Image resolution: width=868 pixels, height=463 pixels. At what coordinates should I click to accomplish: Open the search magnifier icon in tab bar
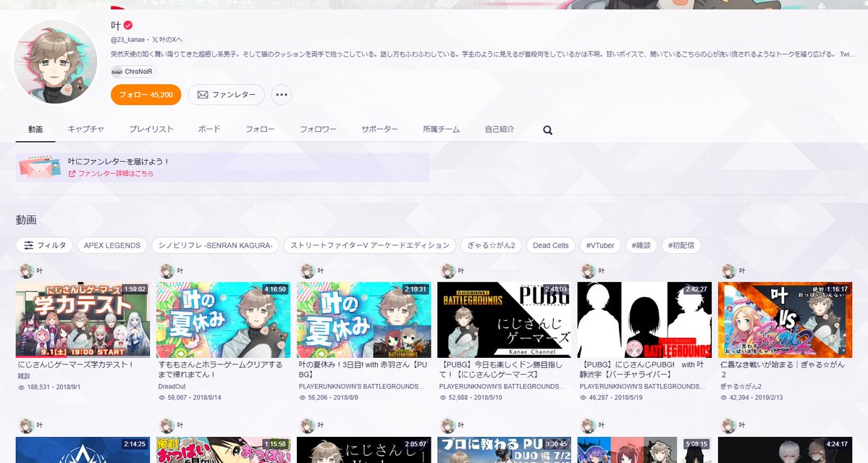547,130
